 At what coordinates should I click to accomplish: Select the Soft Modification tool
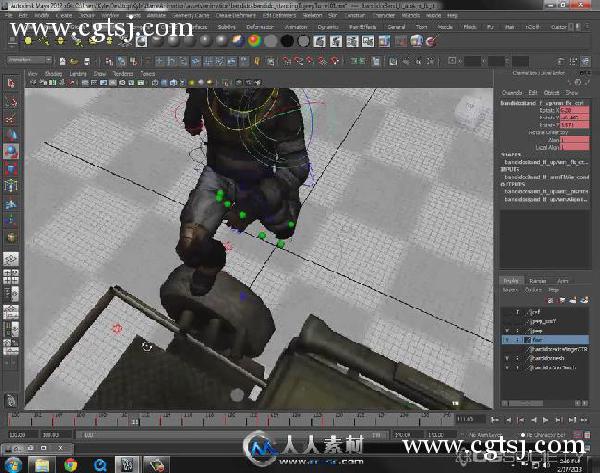(11, 204)
